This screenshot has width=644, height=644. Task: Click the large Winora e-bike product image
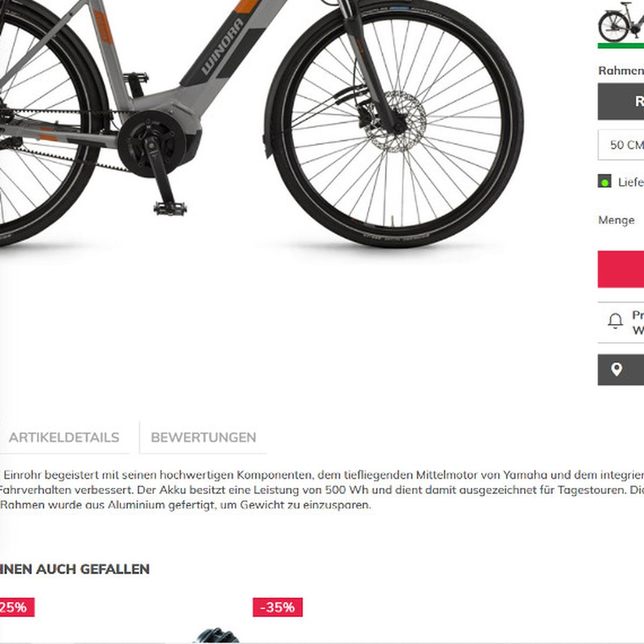point(261,123)
